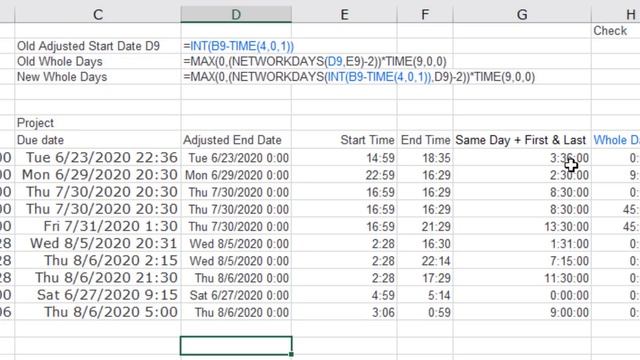Viewport: 640px width, 360px height.
Task: Select column G value 11:30:00
Action: pyautogui.click(x=567, y=278)
